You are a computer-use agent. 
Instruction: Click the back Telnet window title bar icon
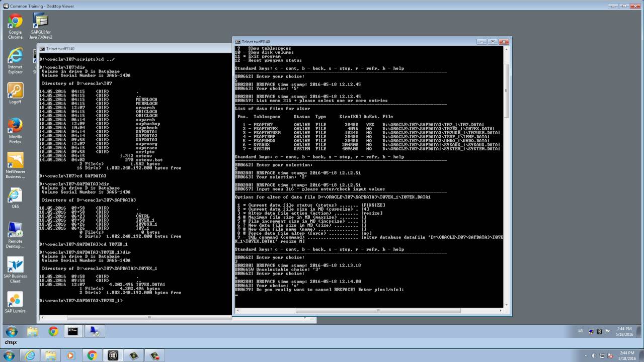click(42, 49)
